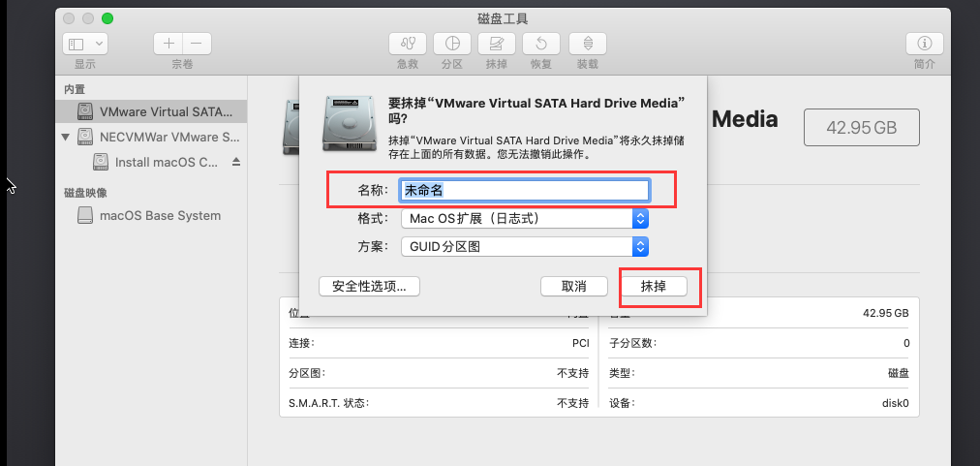
Task: Collapse the NECVMWar VMware disk tree
Action: pyautogui.click(x=66, y=137)
